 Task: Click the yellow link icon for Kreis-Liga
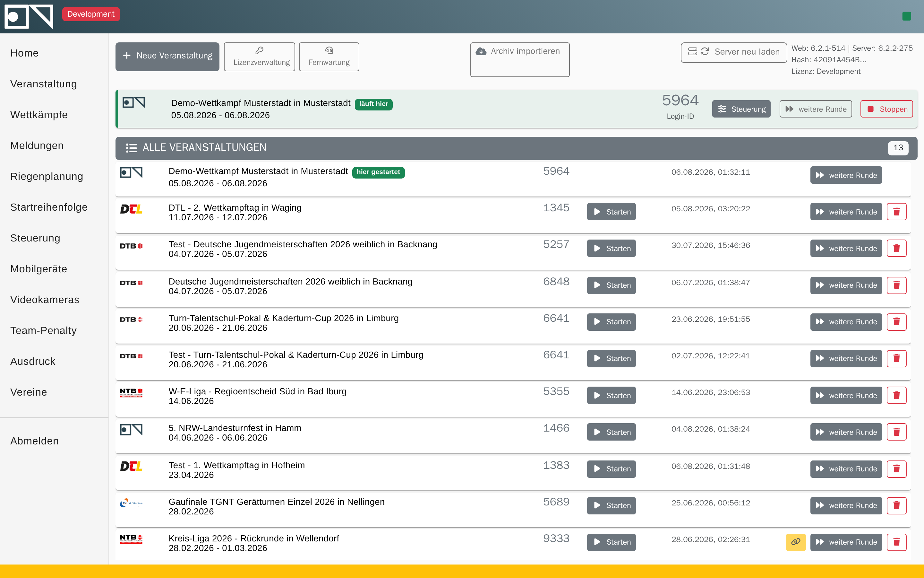[795, 542]
